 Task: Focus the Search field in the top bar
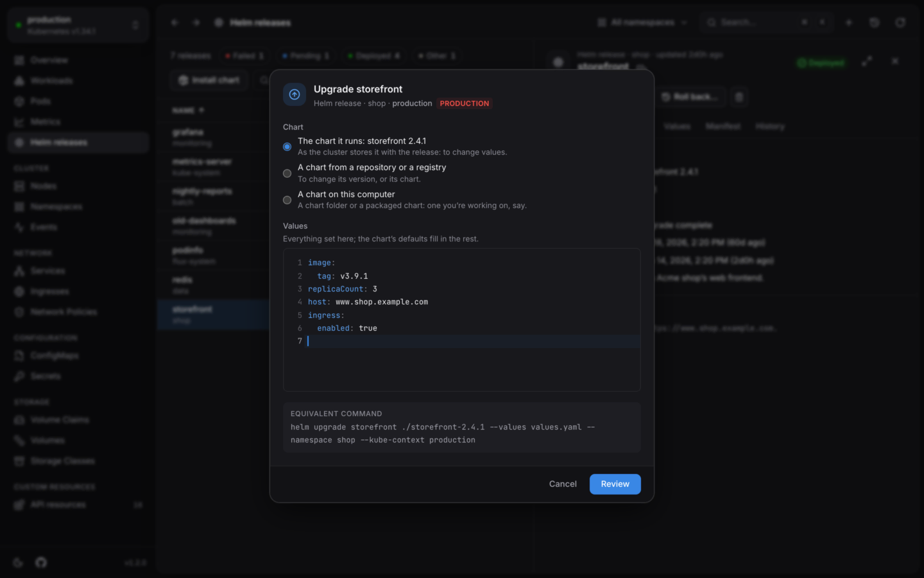[x=767, y=22]
